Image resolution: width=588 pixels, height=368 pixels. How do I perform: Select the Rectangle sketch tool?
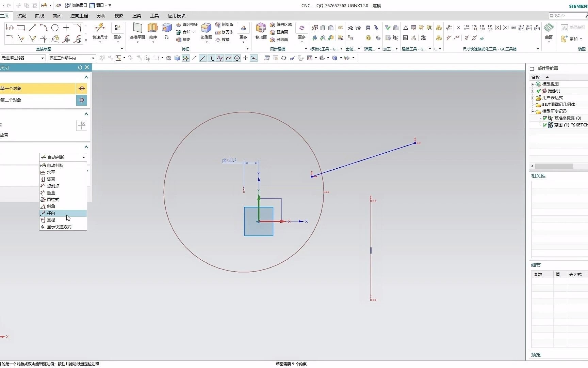pos(21,28)
